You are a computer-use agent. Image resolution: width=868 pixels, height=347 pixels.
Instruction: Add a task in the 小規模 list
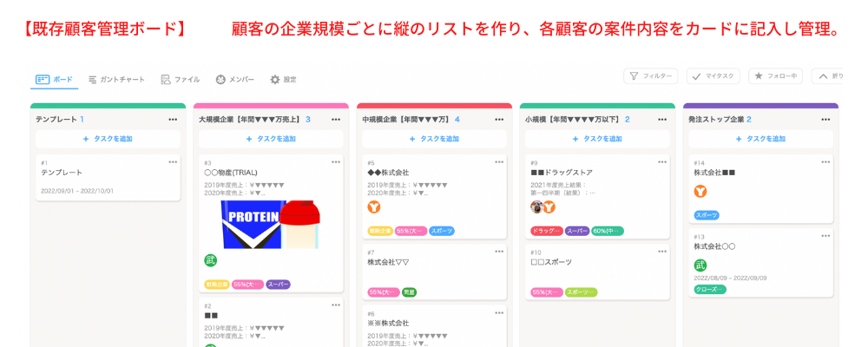coord(597,139)
